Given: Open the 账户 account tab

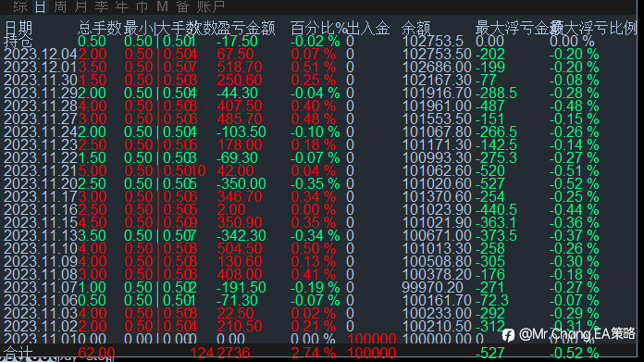Looking at the screenshot, I should point(211,6).
